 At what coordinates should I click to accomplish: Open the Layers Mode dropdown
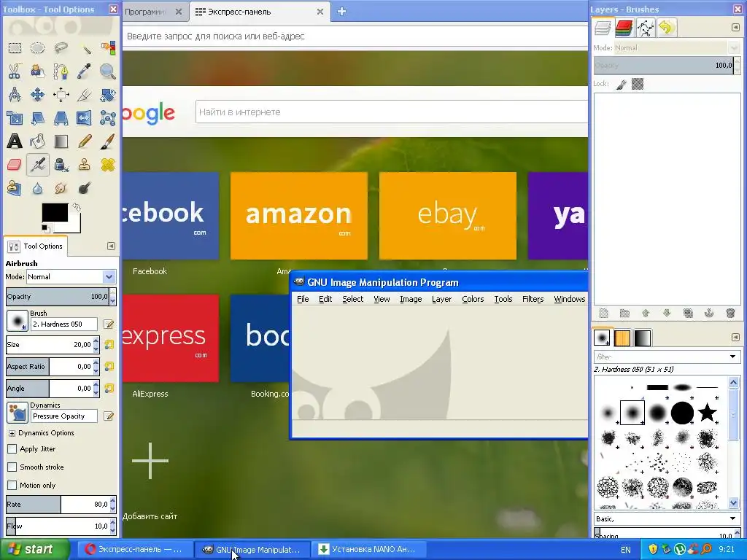[677, 47]
